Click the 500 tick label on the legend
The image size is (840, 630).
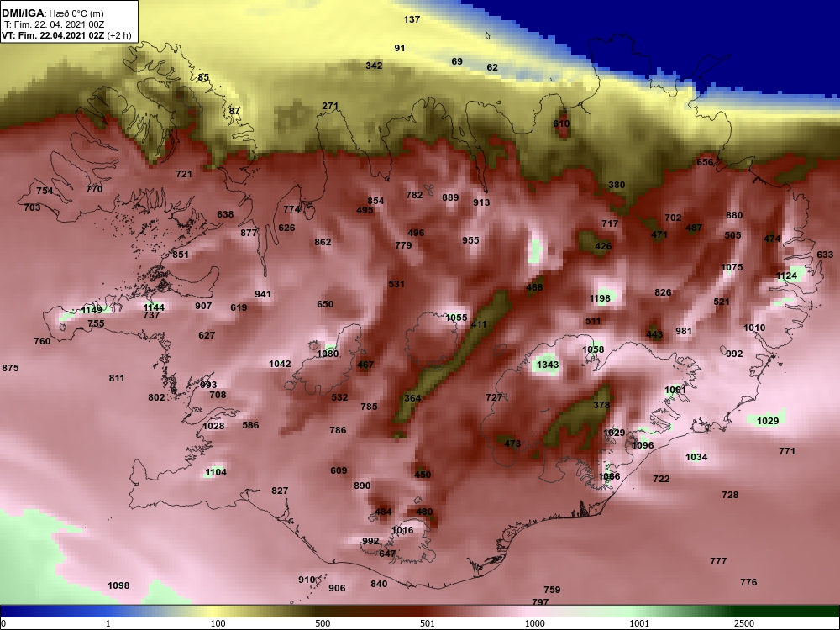click(x=323, y=623)
